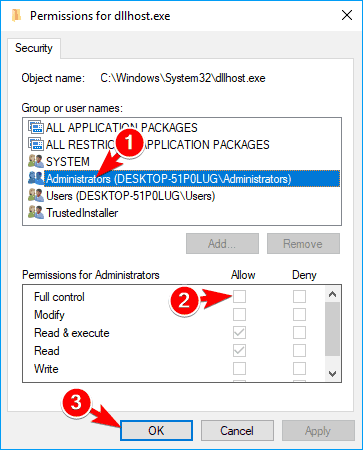Select the ALL APPLICATION PACKAGES group icon
Viewport: 363px width, 450px height.
(36, 127)
